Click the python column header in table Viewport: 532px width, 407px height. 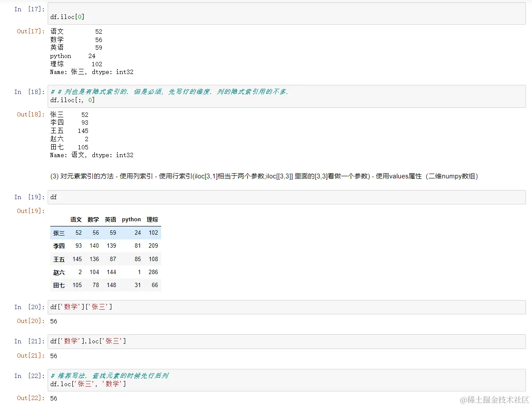pos(131,220)
